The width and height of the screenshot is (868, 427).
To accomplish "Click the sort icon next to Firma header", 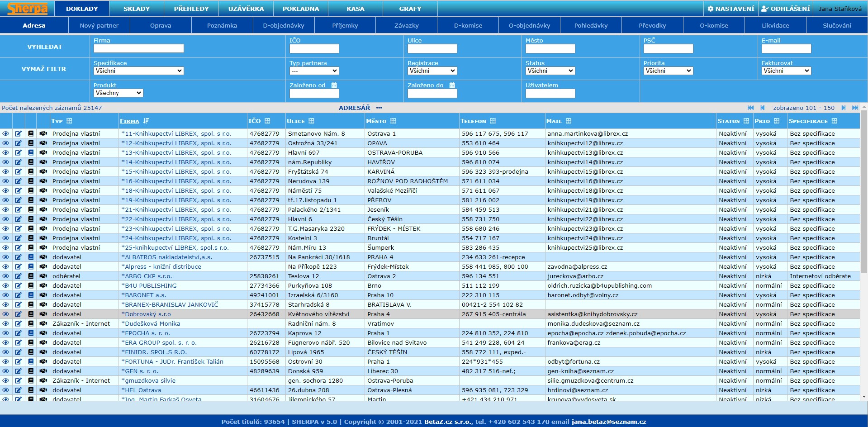I will point(146,121).
